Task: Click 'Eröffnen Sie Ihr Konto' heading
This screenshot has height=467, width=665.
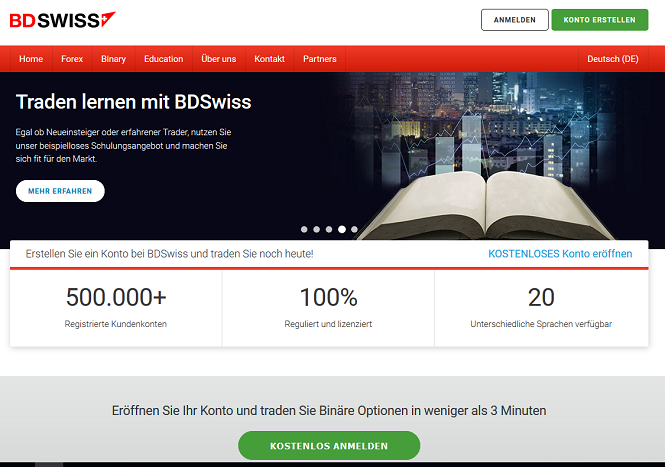Action: coord(329,411)
